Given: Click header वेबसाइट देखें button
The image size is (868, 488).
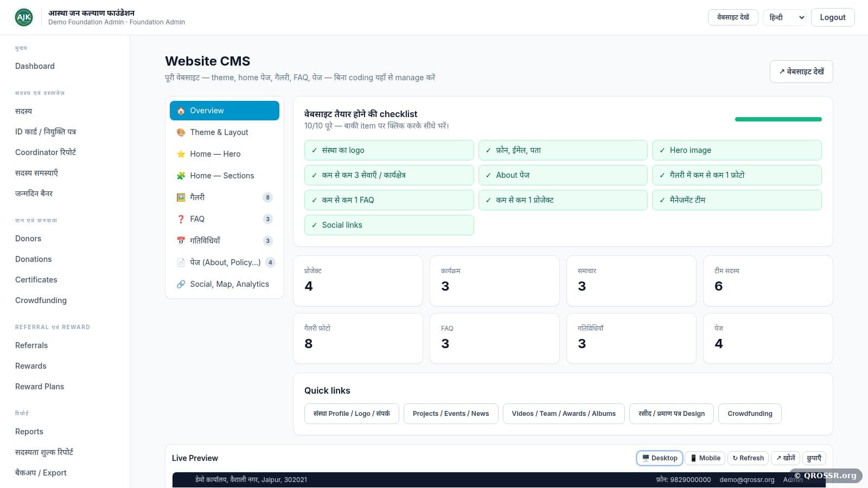Looking at the screenshot, I should 733,17.
